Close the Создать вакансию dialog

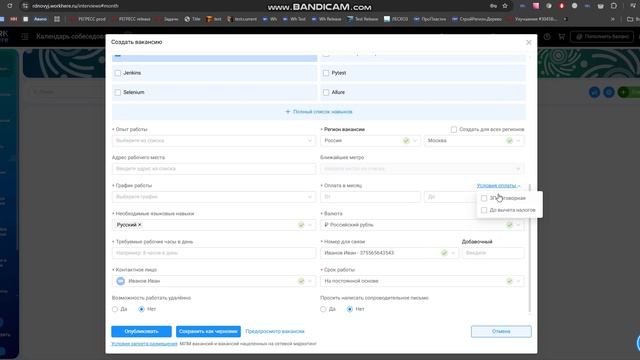point(529,42)
